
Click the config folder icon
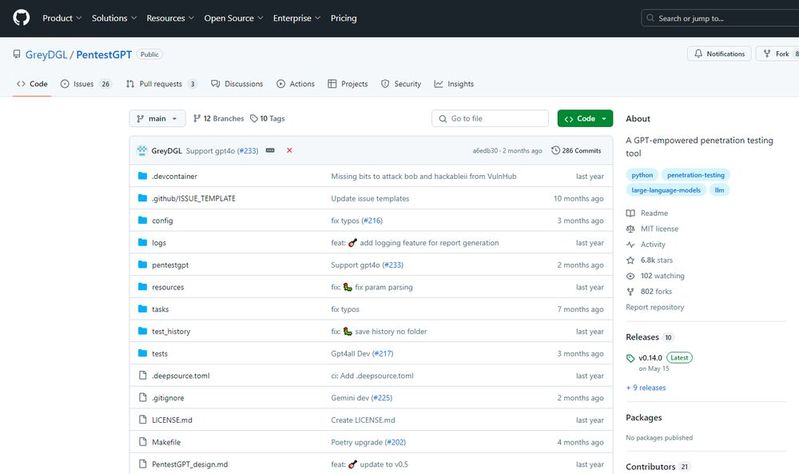point(143,220)
